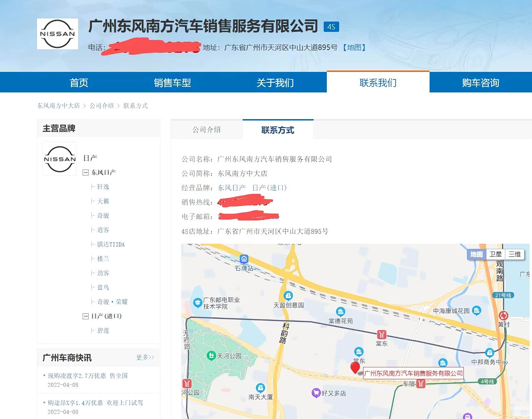532x419 pixels.
Task: Click the 广东邮电职业技术学院 school icon
Action: [x=197, y=303]
